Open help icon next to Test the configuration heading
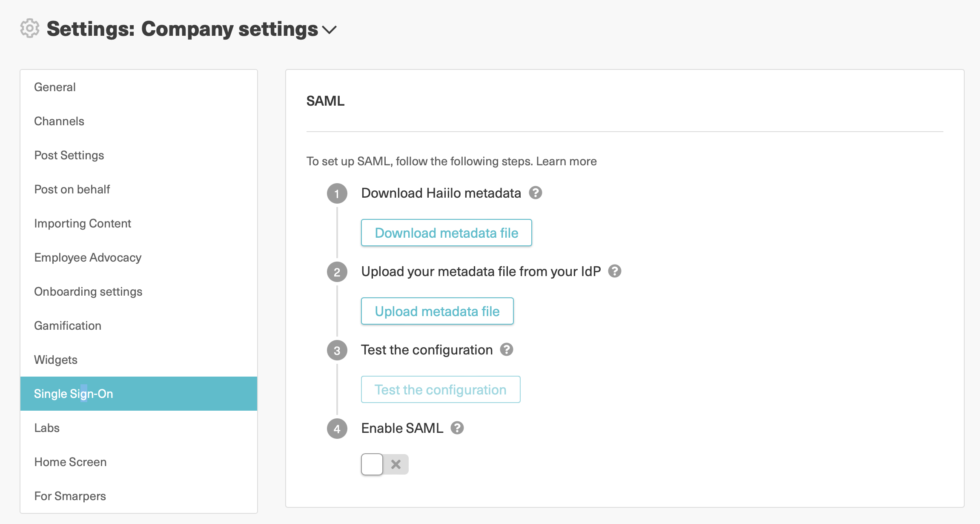 tap(506, 349)
